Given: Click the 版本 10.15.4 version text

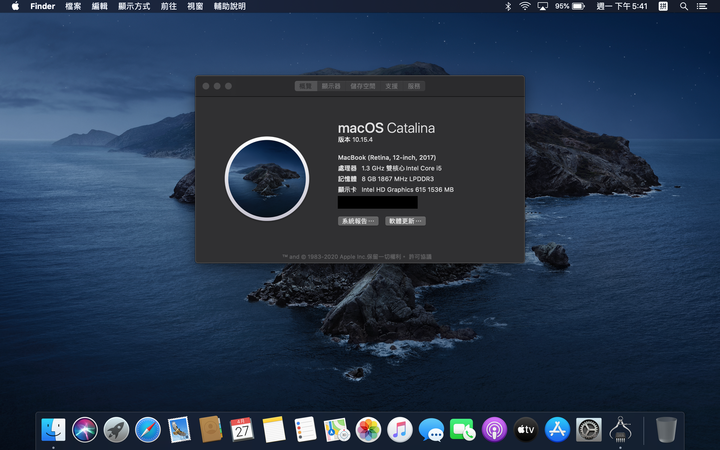Looking at the screenshot, I should click(x=355, y=140).
